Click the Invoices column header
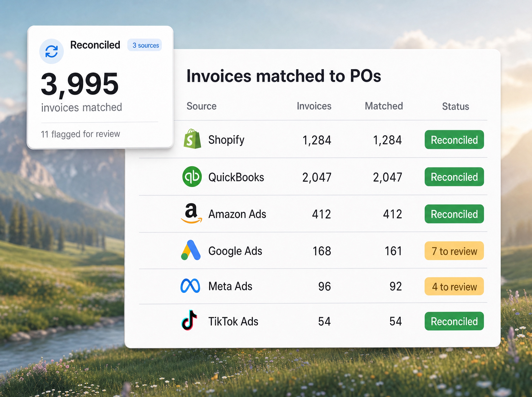Screen dimensions: 532x397 [314, 106]
